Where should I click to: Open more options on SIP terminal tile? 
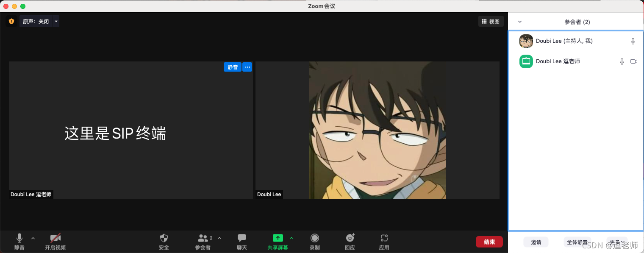(247, 67)
